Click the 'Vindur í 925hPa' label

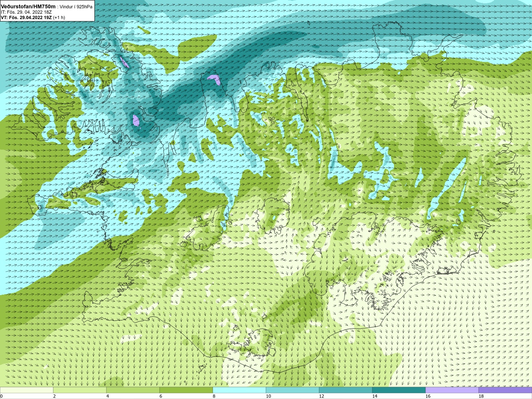tap(76, 7)
